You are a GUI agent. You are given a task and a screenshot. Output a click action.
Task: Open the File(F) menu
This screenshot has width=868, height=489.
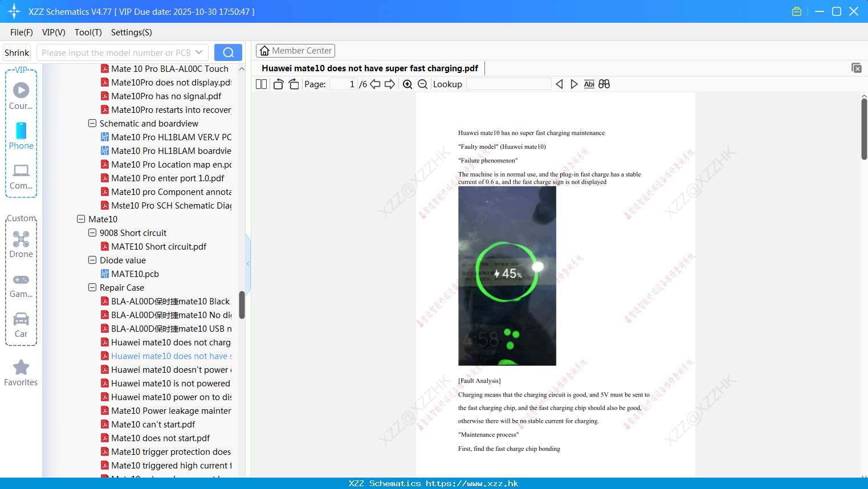click(22, 32)
